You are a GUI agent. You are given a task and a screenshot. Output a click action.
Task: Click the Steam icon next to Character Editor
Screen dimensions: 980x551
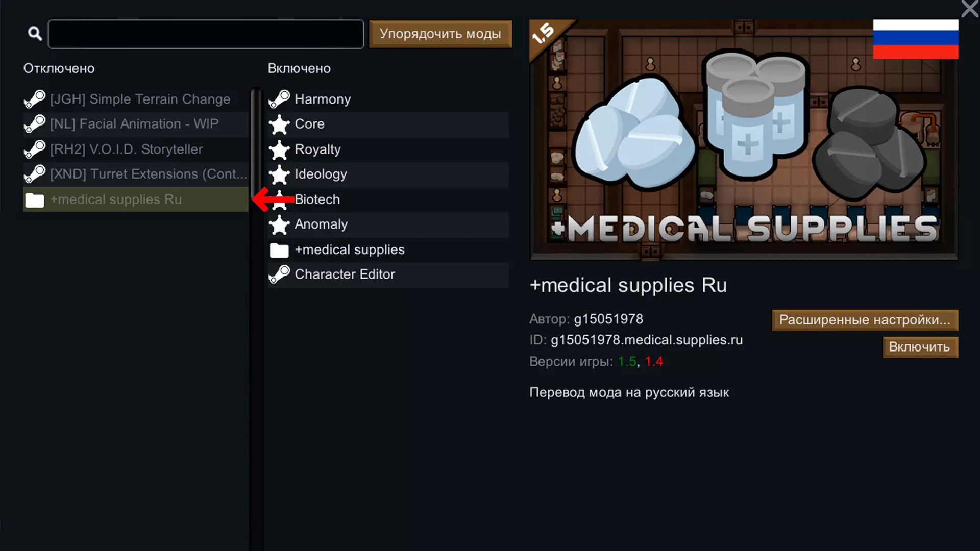[279, 274]
